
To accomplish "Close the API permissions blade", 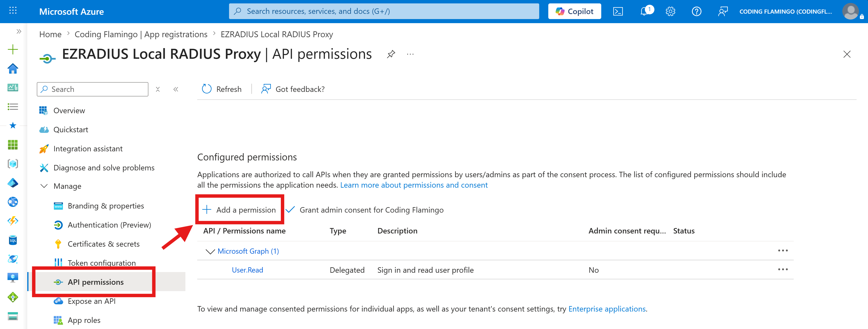I will (846, 54).
